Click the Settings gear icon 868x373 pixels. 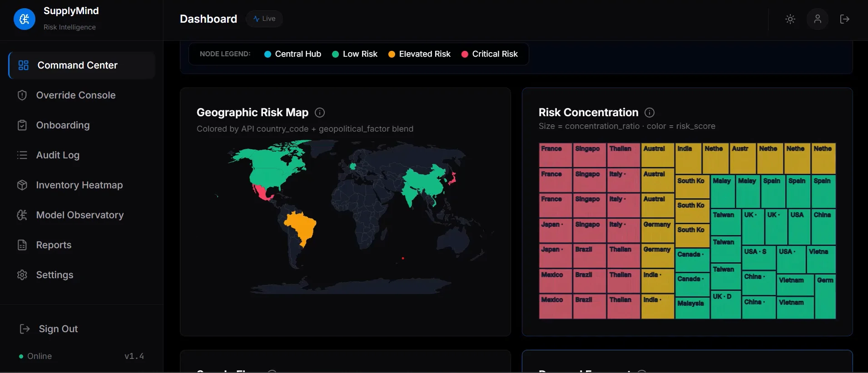pyautogui.click(x=22, y=275)
